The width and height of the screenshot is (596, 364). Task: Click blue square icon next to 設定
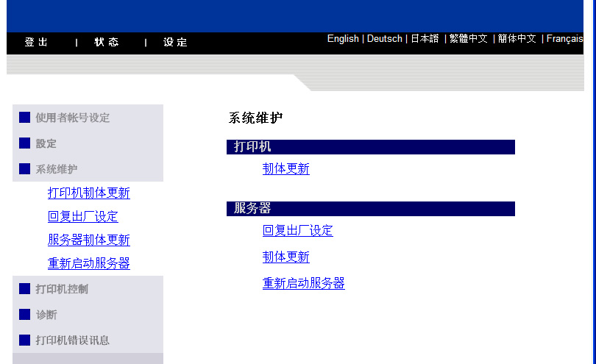click(25, 143)
